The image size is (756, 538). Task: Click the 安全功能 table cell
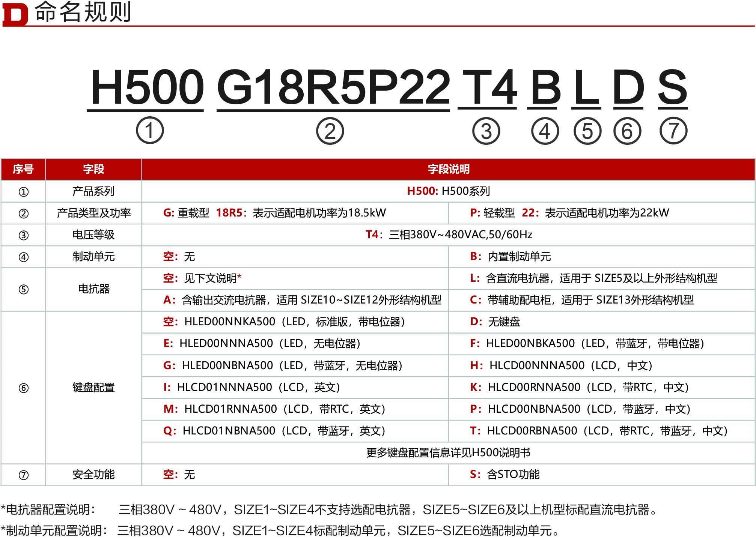93,475
